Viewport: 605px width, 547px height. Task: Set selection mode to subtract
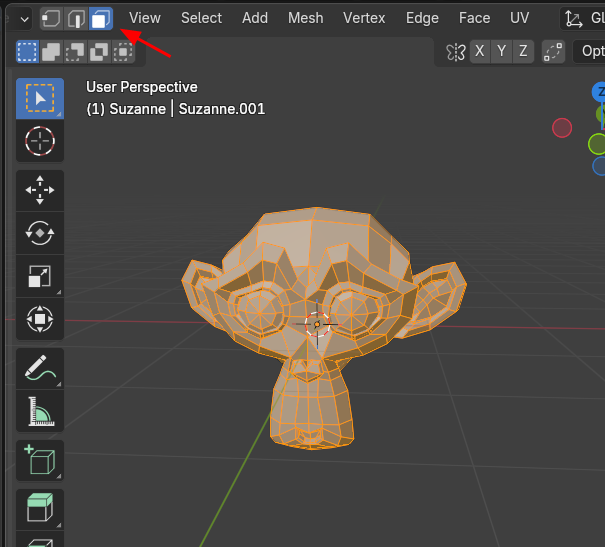(x=75, y=51)
